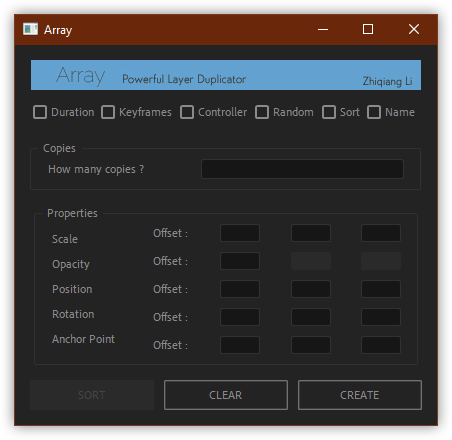
Task: Close the Array window
Action: pos(414,29)
